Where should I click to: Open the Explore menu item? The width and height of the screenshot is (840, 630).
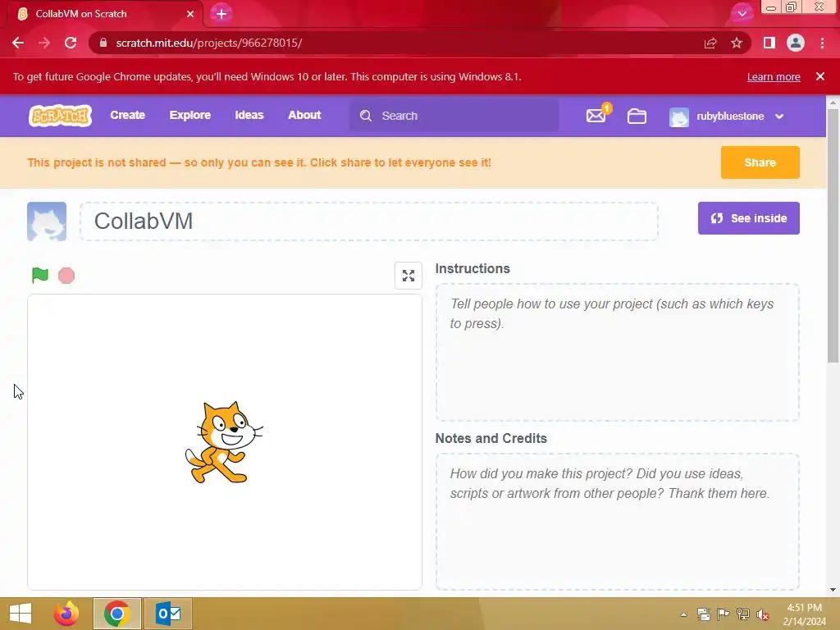tap(190, 115)
